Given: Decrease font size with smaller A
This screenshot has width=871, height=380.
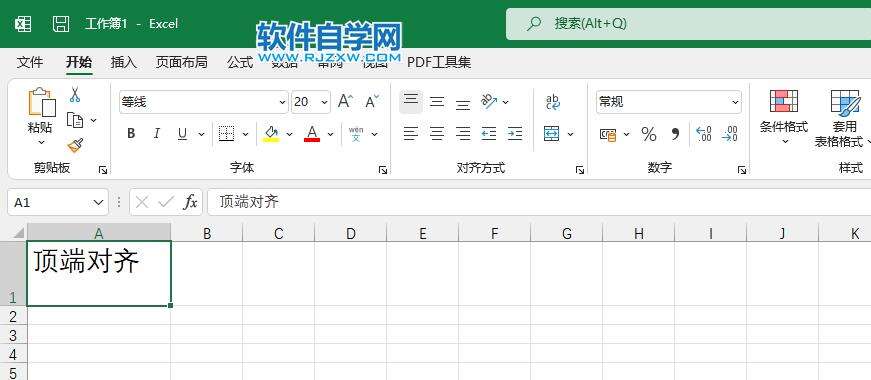Looking at the screenshot, I should point(372,102).
